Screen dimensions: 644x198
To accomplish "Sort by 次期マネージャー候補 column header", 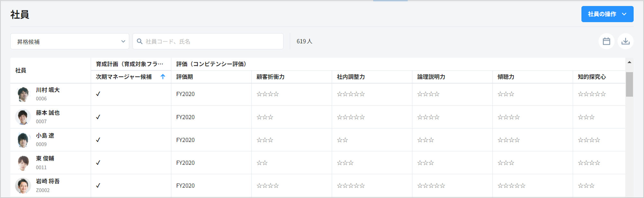I will (124, 77).
